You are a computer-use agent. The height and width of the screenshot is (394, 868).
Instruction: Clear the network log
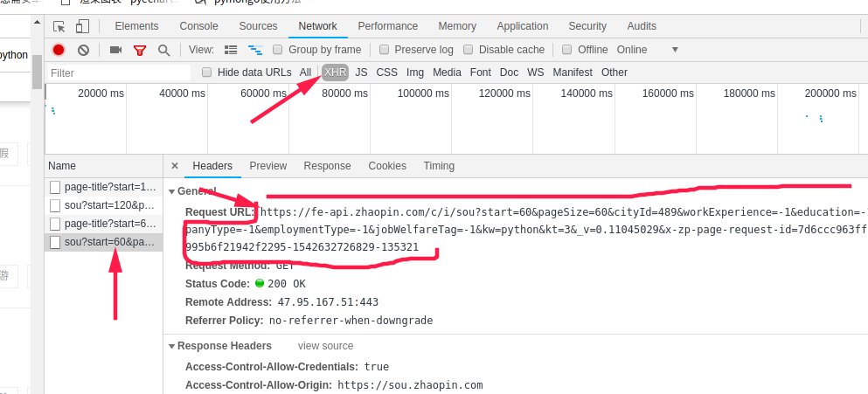point(84,50)
